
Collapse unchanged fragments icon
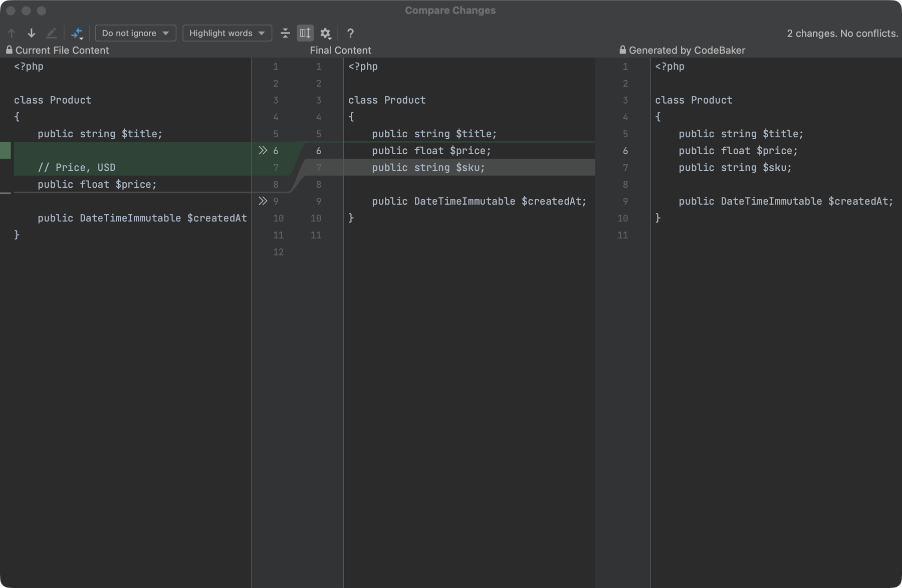click(285, 33)
